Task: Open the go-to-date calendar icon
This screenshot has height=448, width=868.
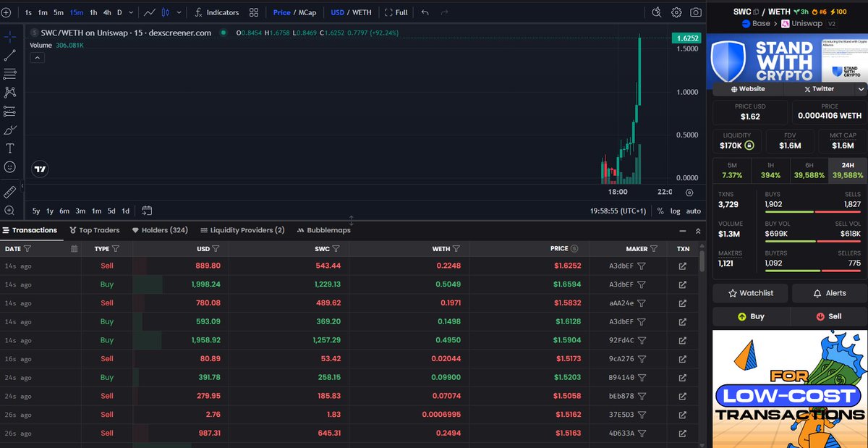Action: point(147,211)
